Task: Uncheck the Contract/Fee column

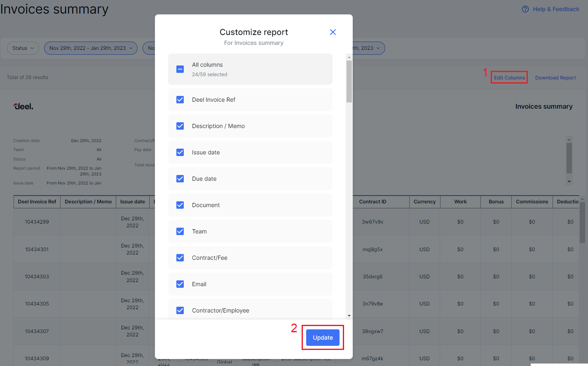Action: click(x=180, y=257)
